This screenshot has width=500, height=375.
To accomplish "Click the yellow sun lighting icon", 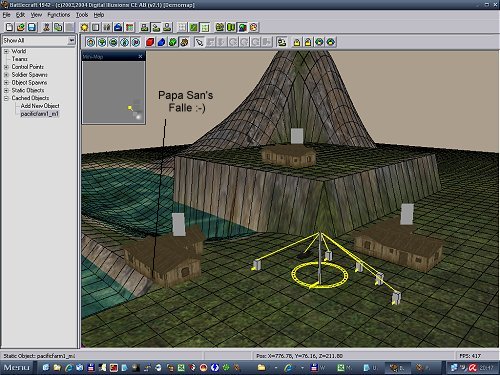I will point(84,27).
